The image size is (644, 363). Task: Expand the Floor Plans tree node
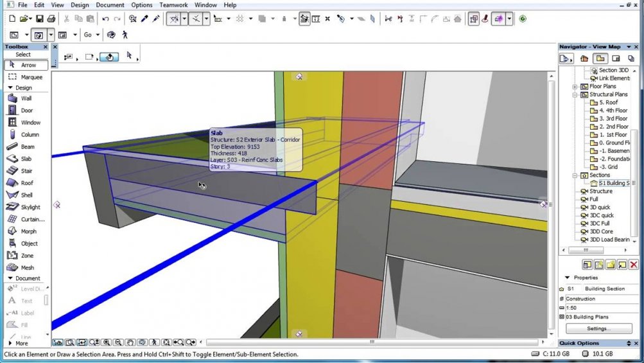tap(575, 87)
